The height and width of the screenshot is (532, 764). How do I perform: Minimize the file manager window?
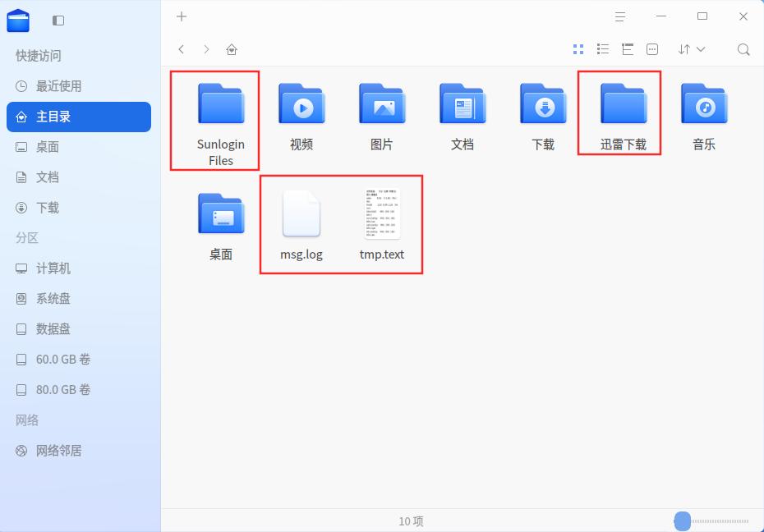pyautogui.click(x=661, y=16)
